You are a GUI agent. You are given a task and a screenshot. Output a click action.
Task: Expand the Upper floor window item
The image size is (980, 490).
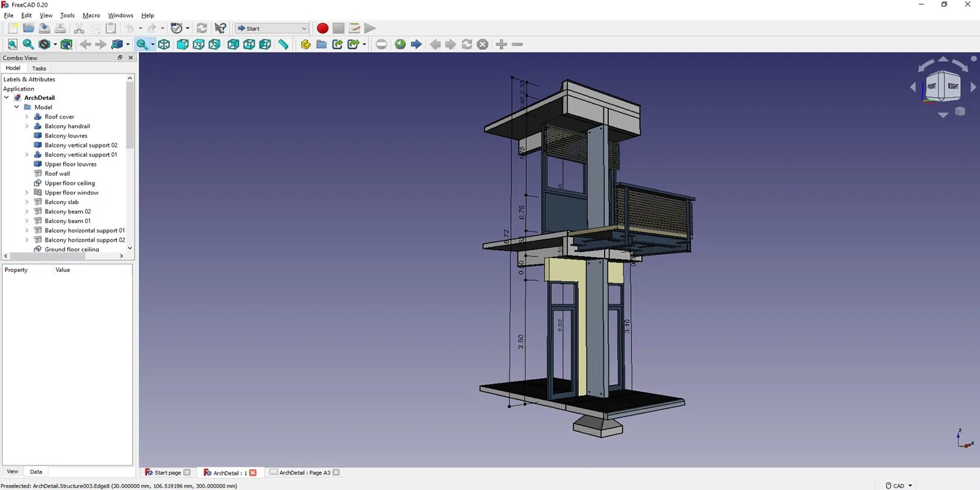click(x=27, y=192)
